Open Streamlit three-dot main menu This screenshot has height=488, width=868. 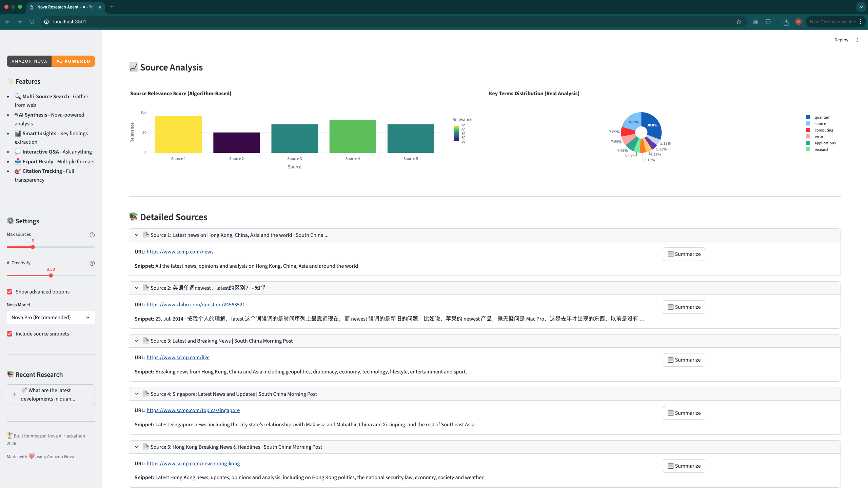(857, 40)
